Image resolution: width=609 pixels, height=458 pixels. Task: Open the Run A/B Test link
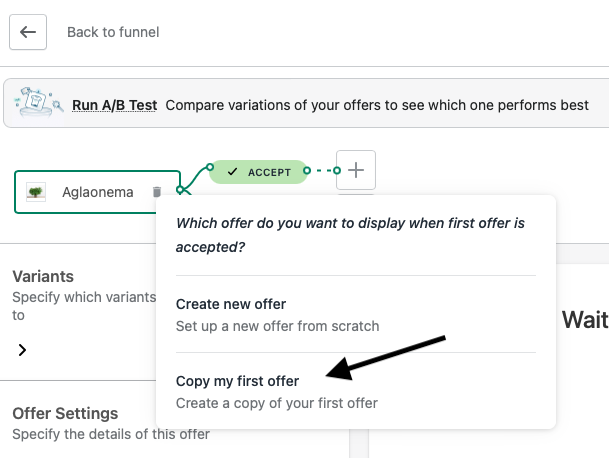point(114,105)
